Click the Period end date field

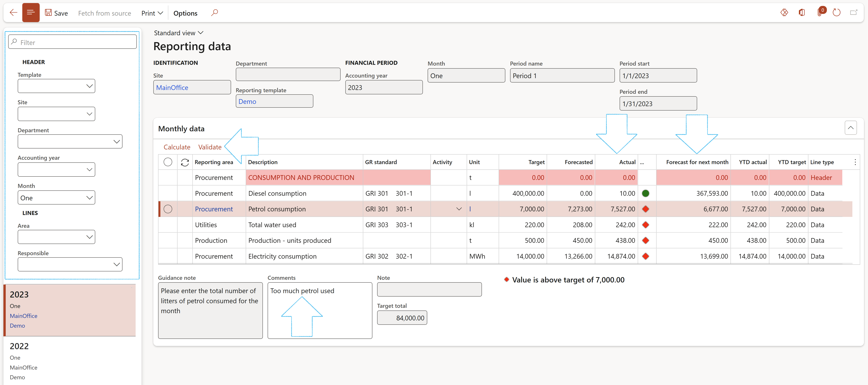(x=658, y=103)
